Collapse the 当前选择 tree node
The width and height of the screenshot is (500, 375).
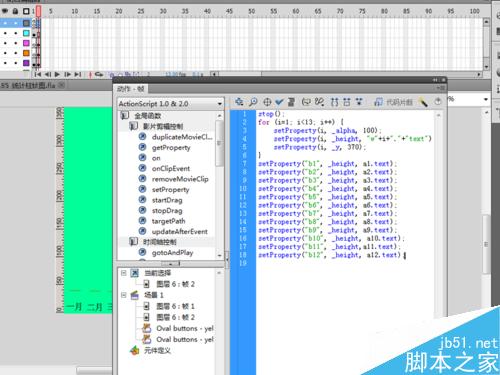tap(124, 273)
